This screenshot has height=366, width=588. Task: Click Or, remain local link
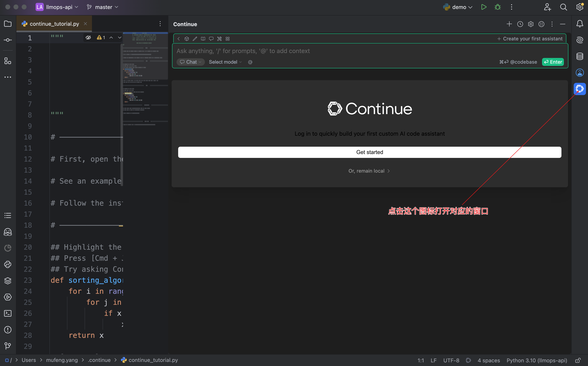pos(369,171)
